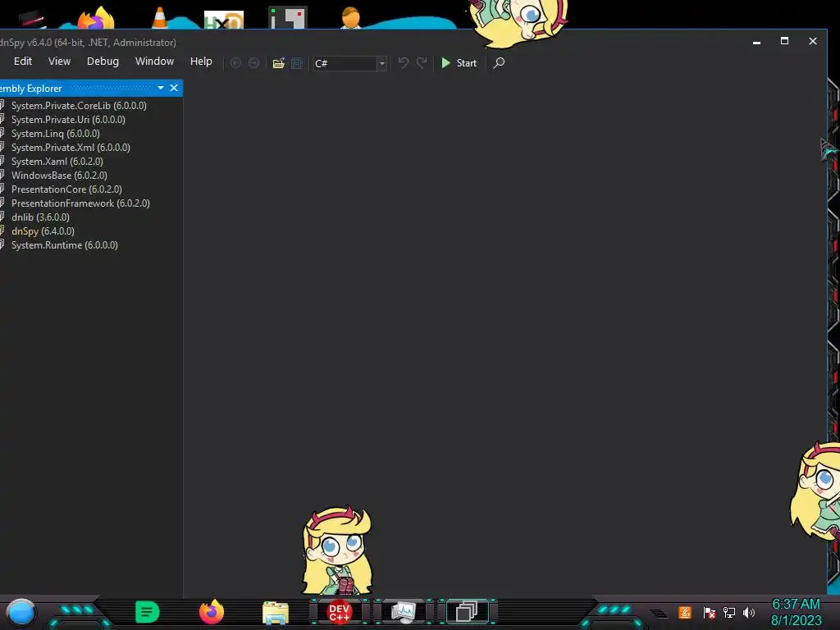
Task: Click the Navigate Backward arrow icon
Action: (x=235, y=63)
